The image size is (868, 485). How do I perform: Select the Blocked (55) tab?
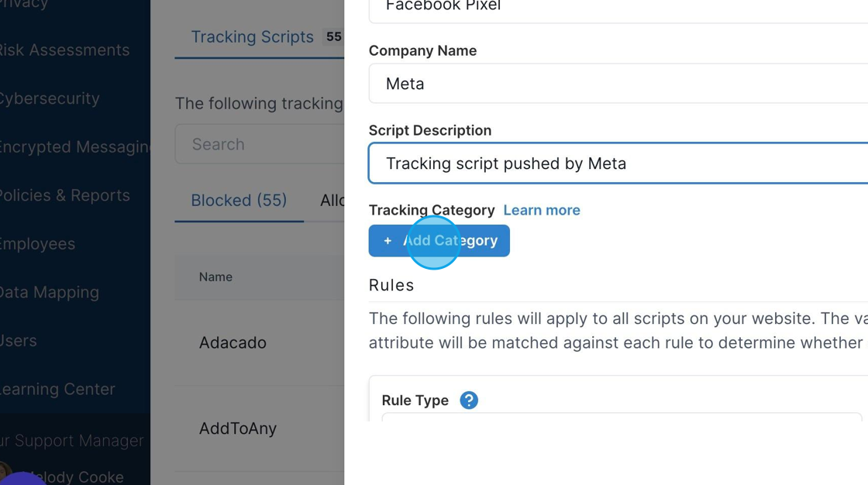(x=239, y=201)
